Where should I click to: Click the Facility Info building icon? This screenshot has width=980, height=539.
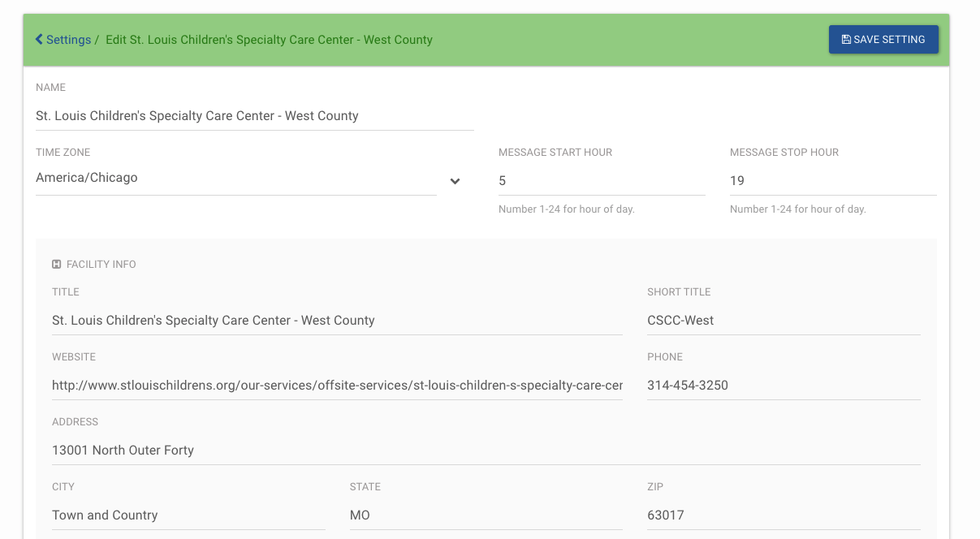[57, 265]
